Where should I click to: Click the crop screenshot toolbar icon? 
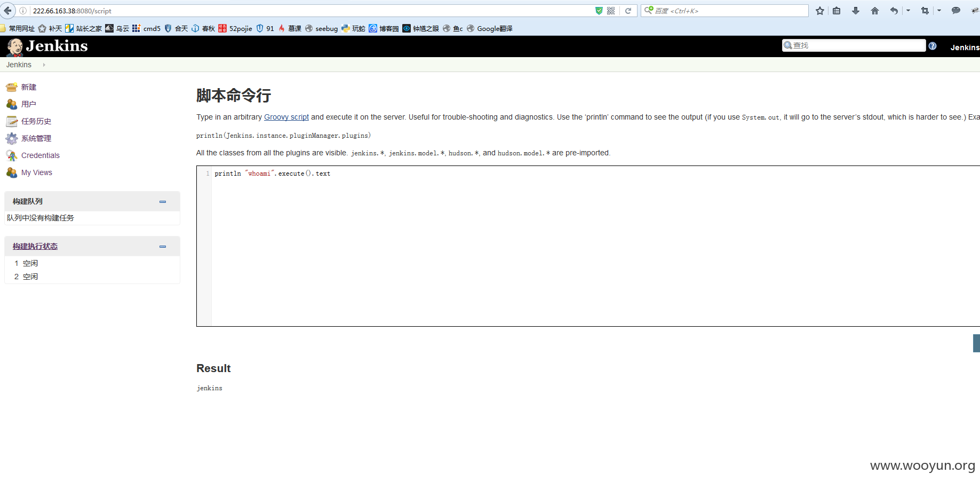[925, 11]
